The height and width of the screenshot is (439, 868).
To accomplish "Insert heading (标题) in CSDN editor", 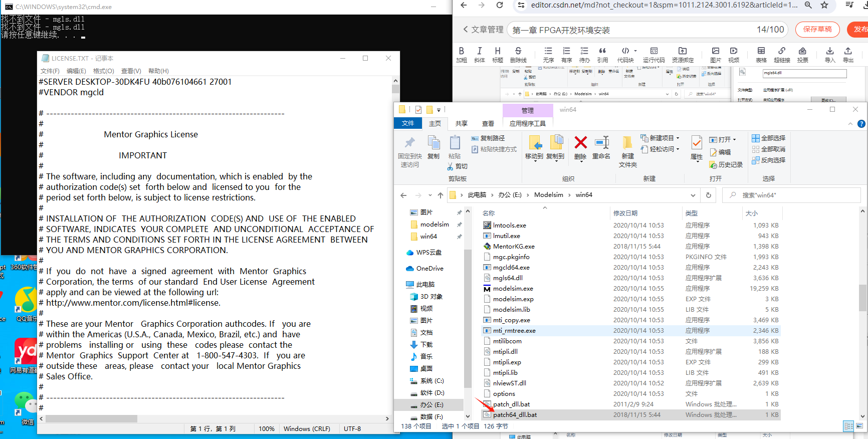I will [497, 54].
